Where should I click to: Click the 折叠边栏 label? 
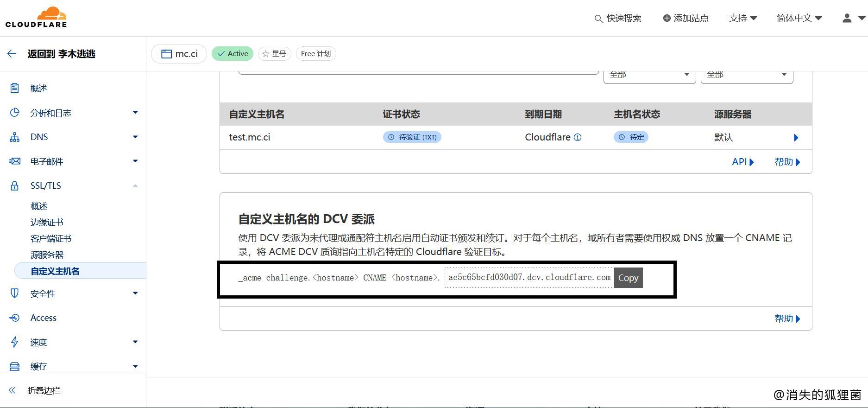[x=44, y=390]
